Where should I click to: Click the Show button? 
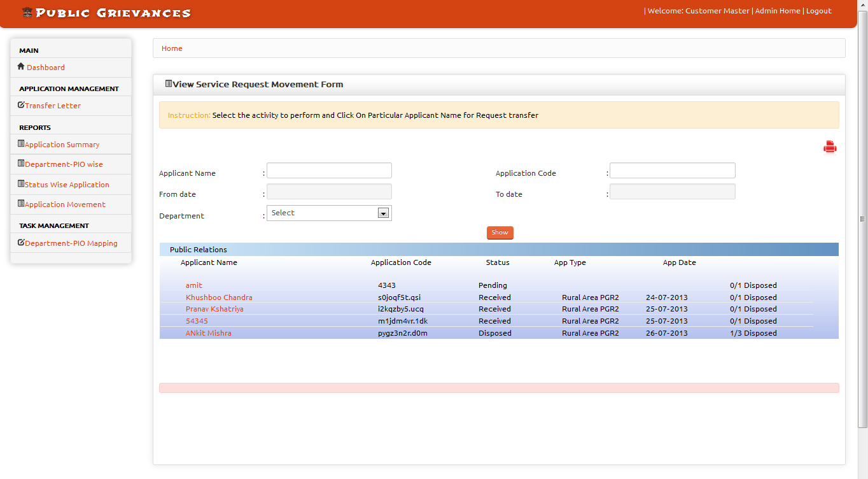point(500,232)
